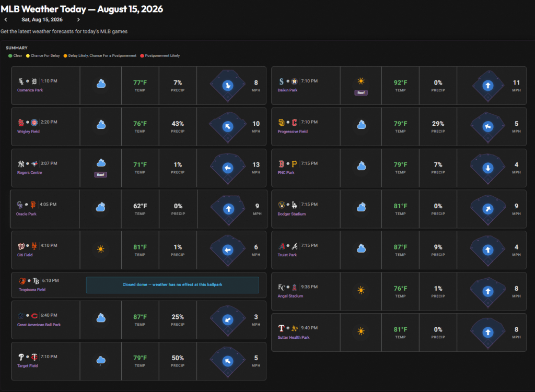This screenshot has height=392, width=535.
Task: Open the Comerica Park venue link
Action: [30, 90]
